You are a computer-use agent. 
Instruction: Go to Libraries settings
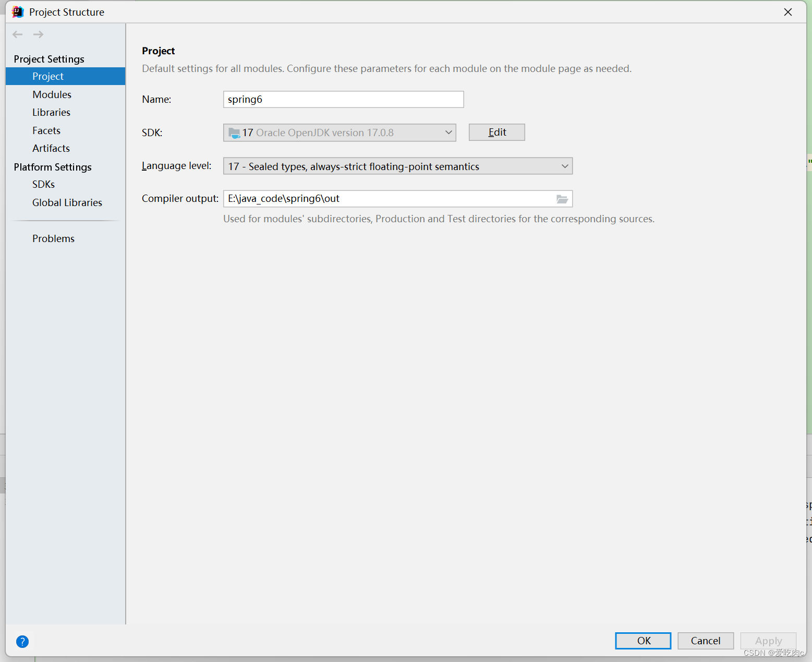[x=51, y=112]
